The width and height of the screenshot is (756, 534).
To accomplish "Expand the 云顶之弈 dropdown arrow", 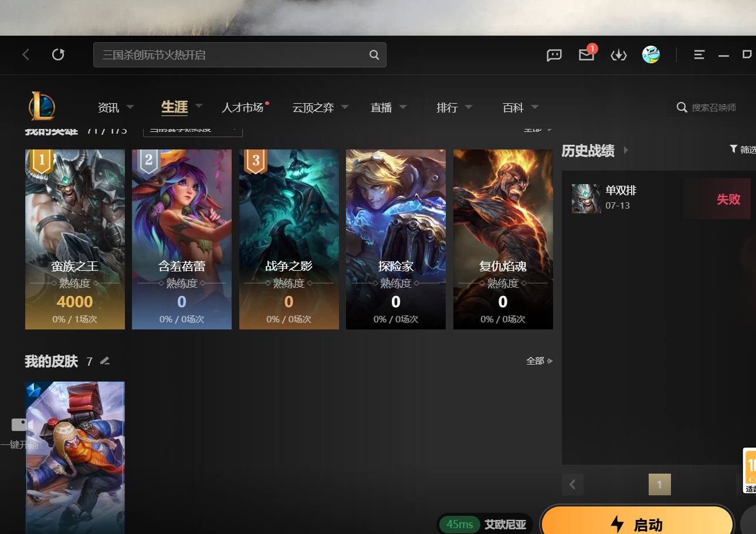I will click(x=345, y=107).
